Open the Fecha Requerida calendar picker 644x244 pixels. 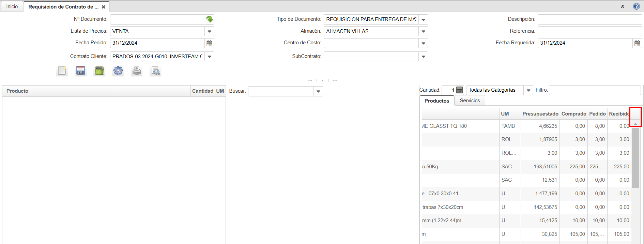click(637, 43)
